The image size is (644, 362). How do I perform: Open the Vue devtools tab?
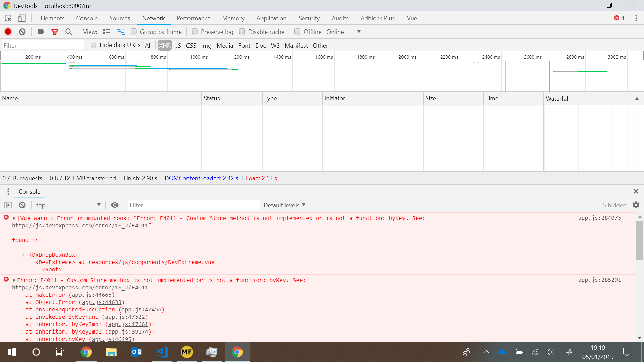tap(412, 18)
